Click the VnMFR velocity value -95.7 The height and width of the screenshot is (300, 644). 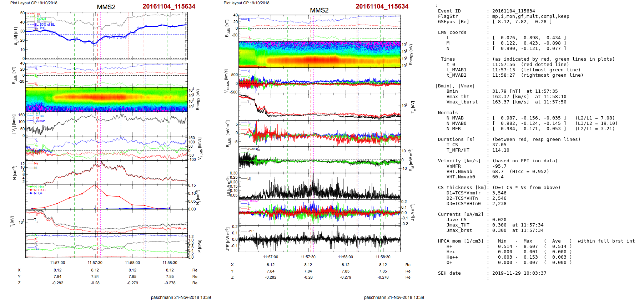499,166
